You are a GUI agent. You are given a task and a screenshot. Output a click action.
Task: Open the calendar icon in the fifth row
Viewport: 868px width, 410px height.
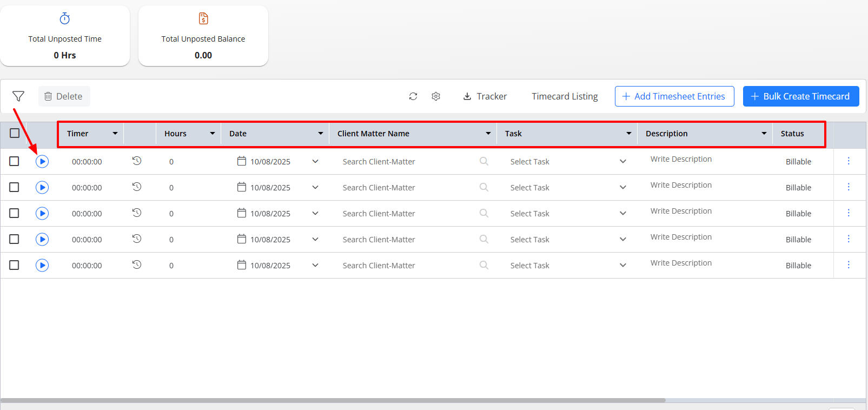click(242, 264)
